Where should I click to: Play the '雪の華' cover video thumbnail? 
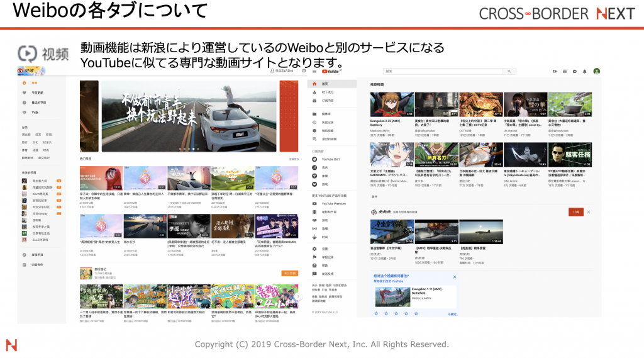point(525,104)
